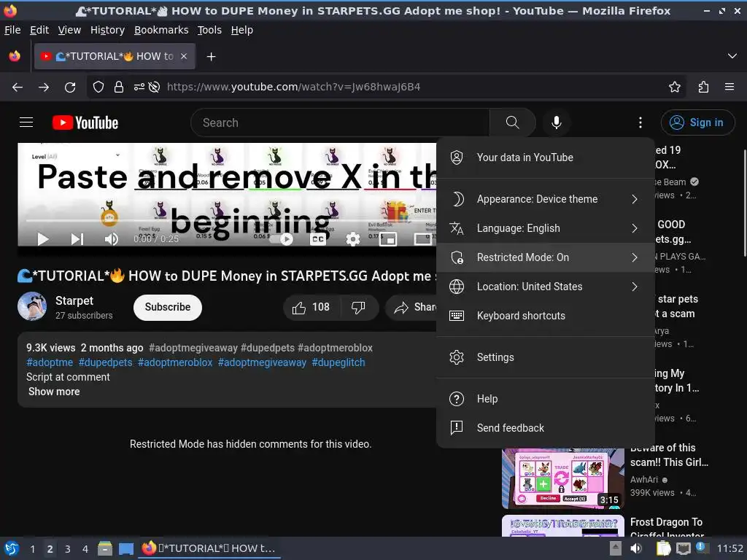Expand description with Show more

[x=54, y=392]
